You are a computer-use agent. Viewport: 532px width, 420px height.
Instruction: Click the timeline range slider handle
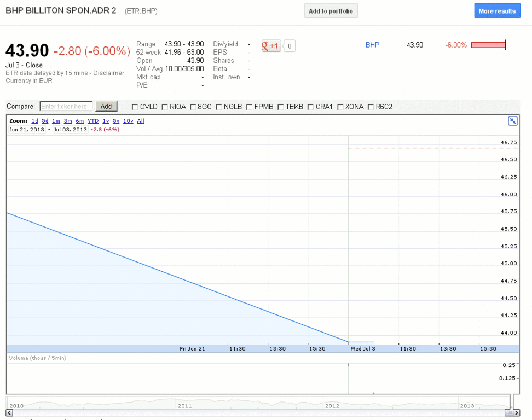pos(508,412)
